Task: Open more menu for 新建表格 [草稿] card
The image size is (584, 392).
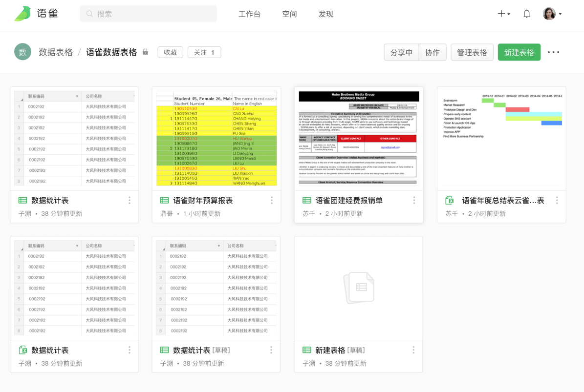Action: (x=413, y=350)
